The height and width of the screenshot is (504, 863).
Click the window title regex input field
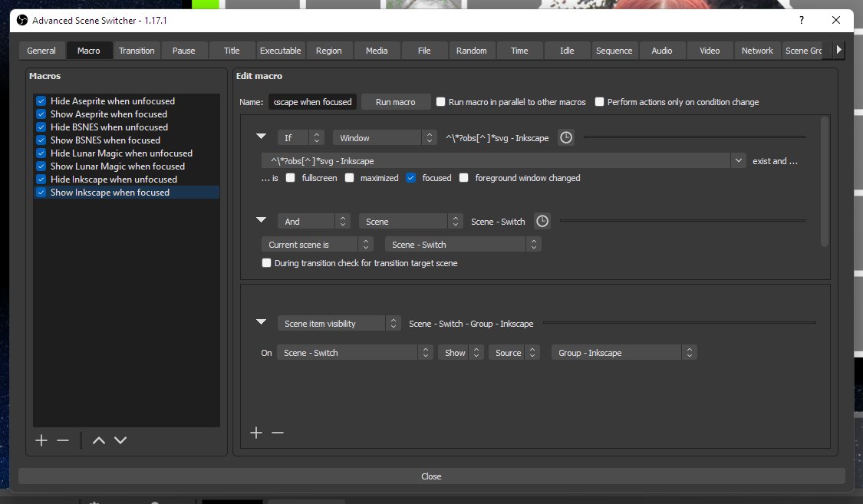tap(496, 160)
